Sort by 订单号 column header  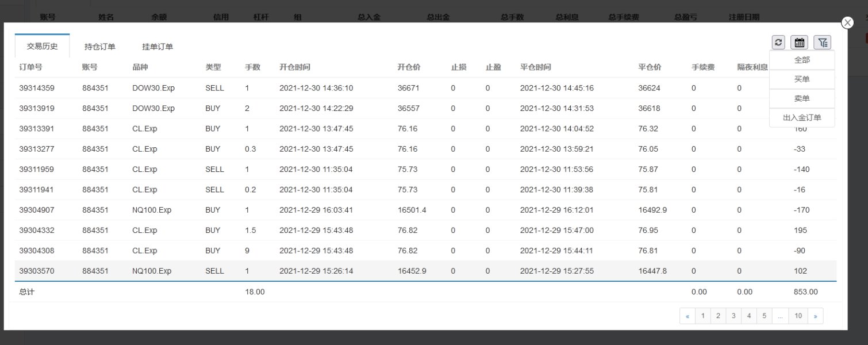pos(30,67)
